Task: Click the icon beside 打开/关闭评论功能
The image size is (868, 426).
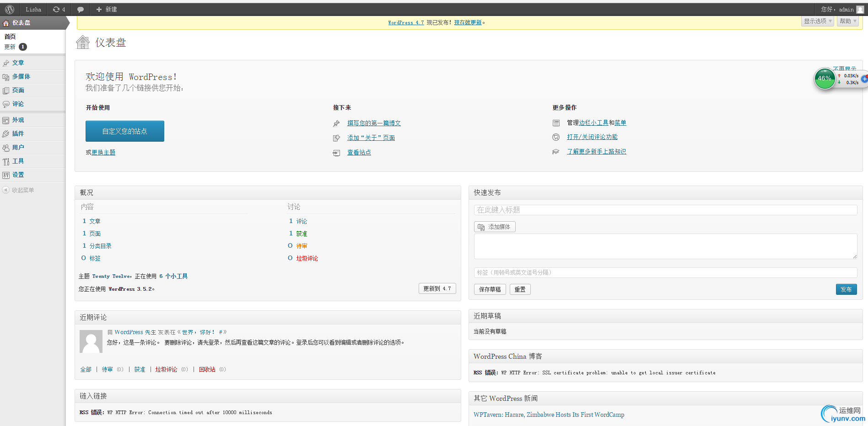Action: 556,137
